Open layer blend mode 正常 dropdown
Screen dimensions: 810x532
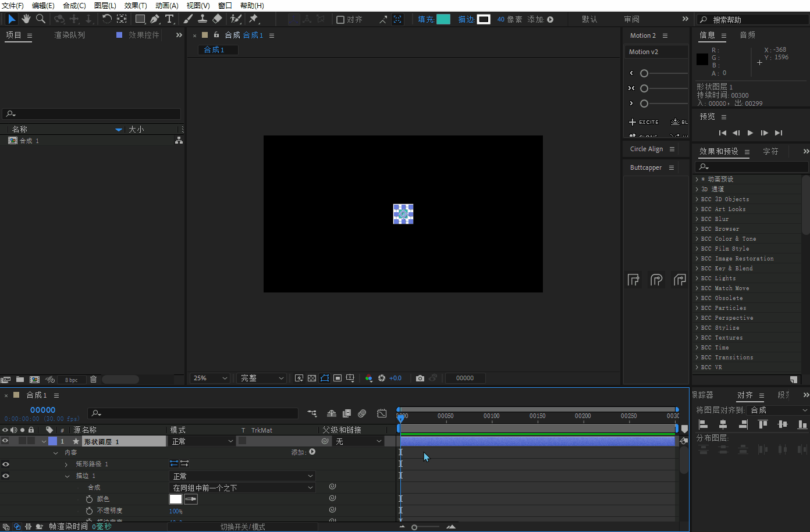(x=202, y=441)
